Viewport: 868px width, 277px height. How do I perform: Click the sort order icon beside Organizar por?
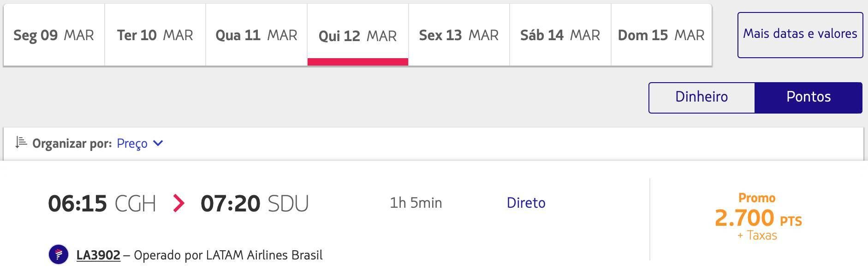click(21, 143)
